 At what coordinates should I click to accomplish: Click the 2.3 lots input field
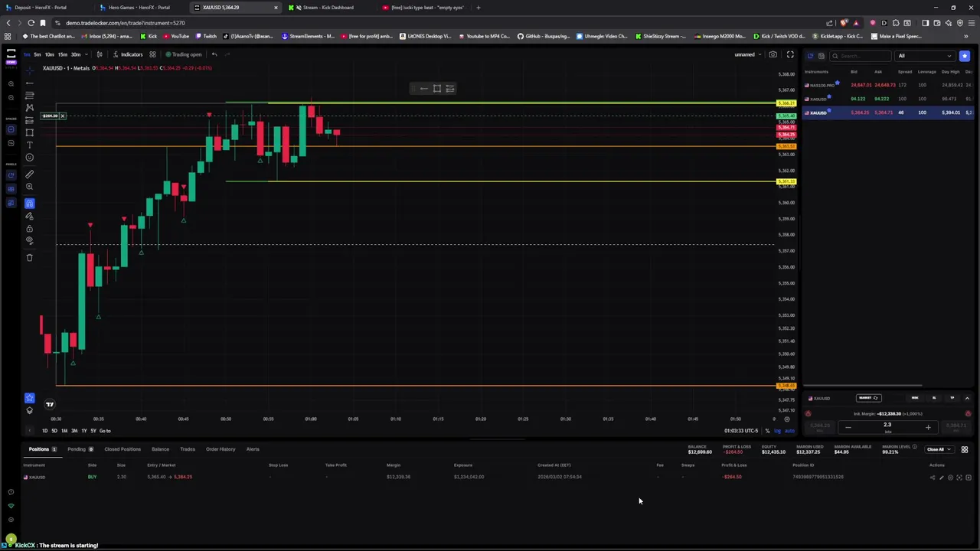coord(887,427)
